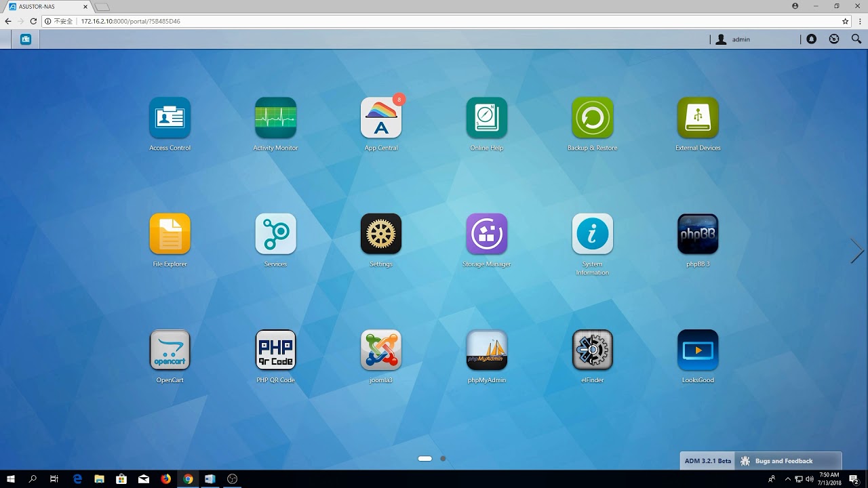Screen dimensions: 868x488
Task: Launch LooksGood app
Action: coord(698,350)
